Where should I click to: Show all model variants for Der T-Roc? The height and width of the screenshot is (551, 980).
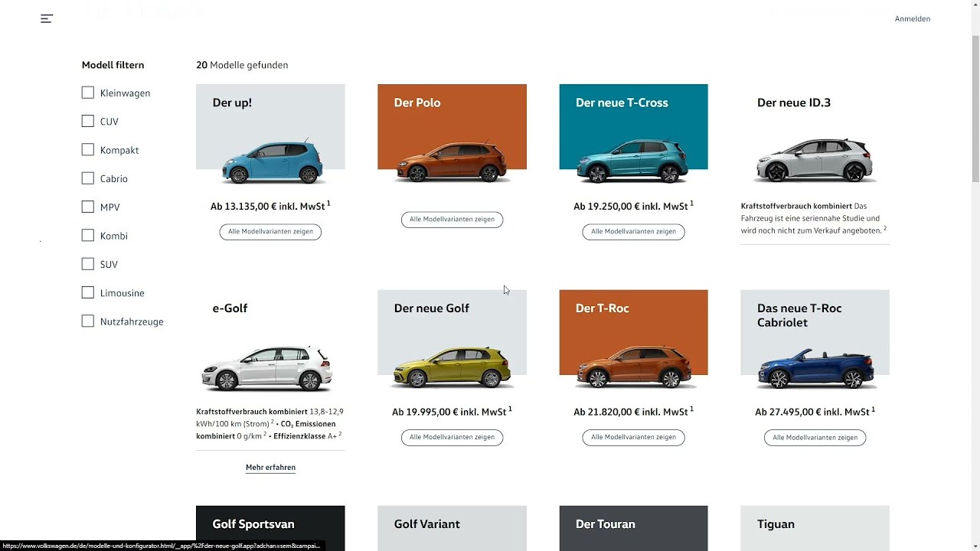click(633, 437)
